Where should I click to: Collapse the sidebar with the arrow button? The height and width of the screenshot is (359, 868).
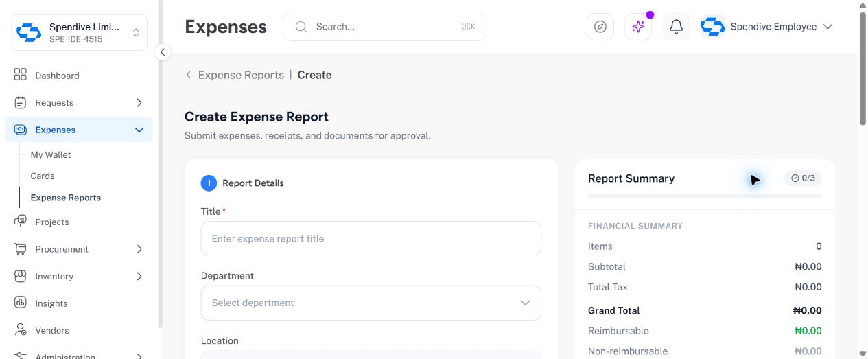coord(163,51)
